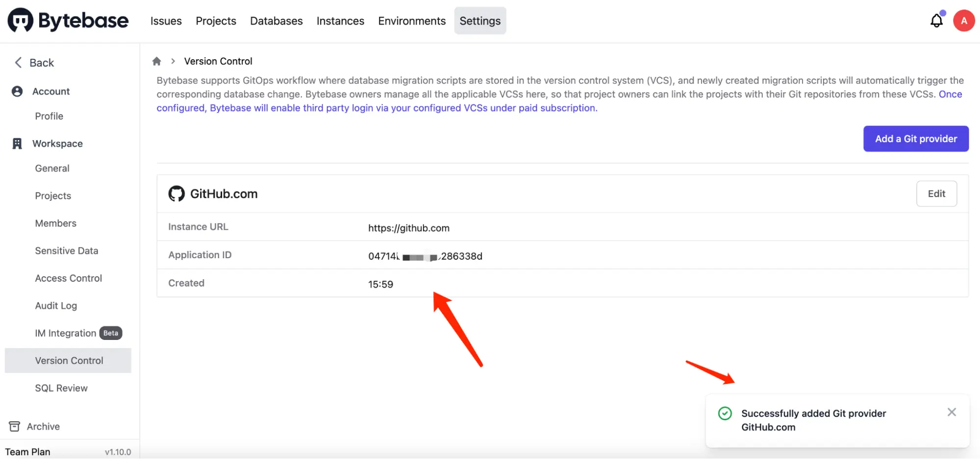Screen dimensions: 980x459
Task: Click the GitHub octocat icon
Action: 176,193
